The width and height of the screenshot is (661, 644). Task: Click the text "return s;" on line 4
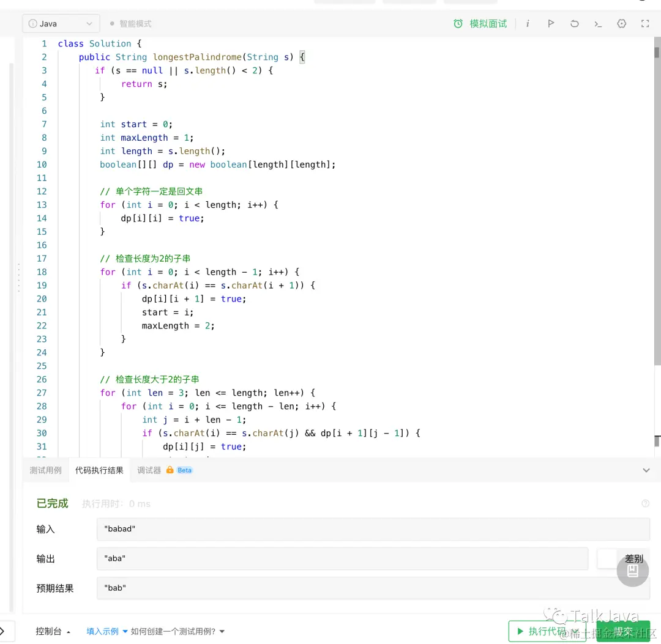[144, 84]
